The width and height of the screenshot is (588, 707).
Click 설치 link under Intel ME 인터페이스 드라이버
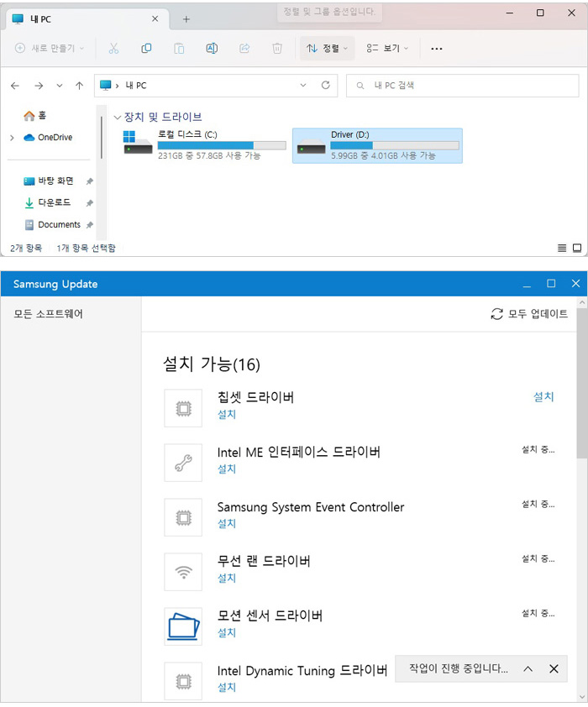tap(226, 469)
